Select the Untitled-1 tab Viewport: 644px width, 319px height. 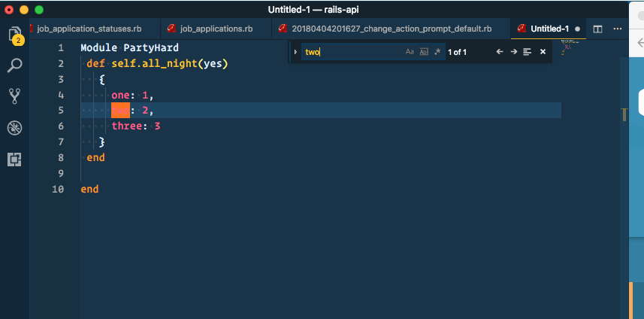click(549, 29)
